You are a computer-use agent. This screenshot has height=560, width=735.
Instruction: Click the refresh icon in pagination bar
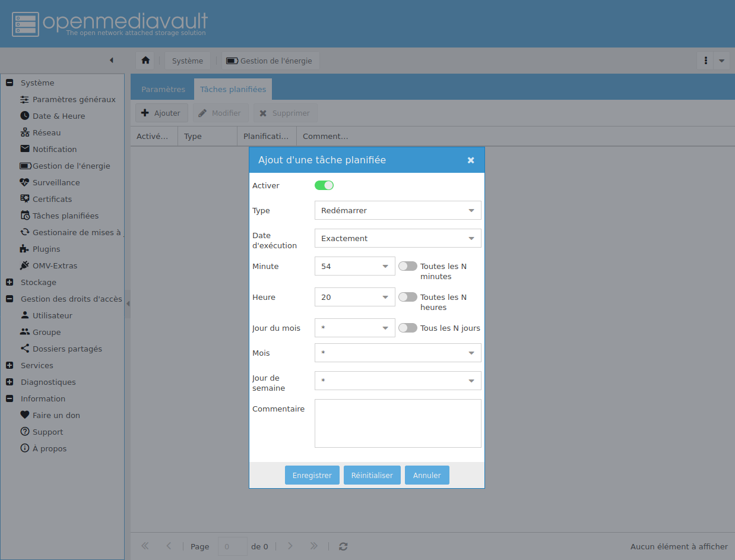pyautogui.click(x=343, y=546)
